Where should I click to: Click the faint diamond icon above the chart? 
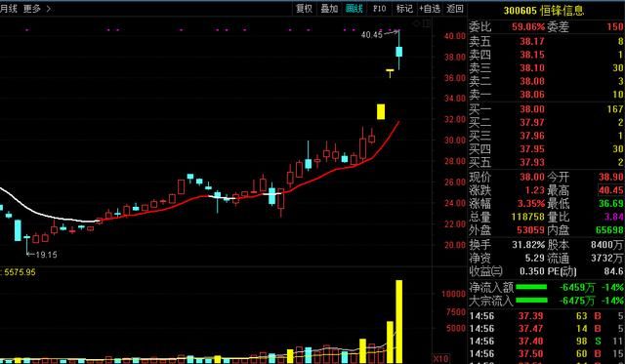[x=417, y=23]
